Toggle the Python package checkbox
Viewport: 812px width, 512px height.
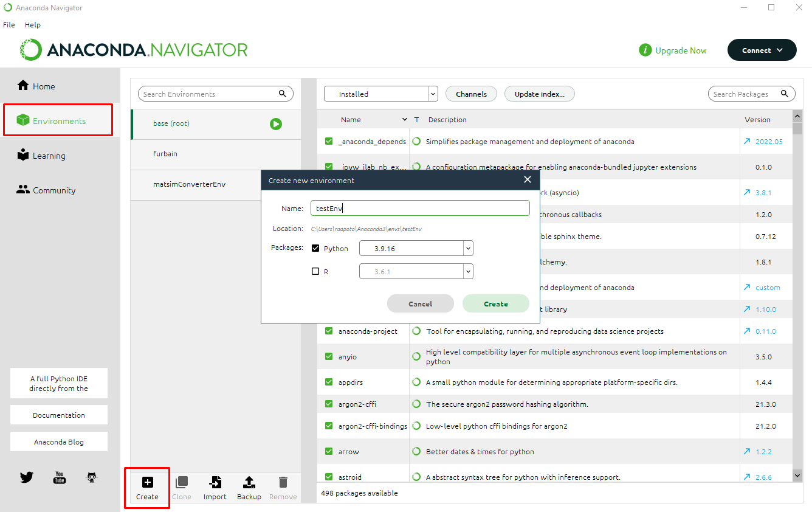315,248
